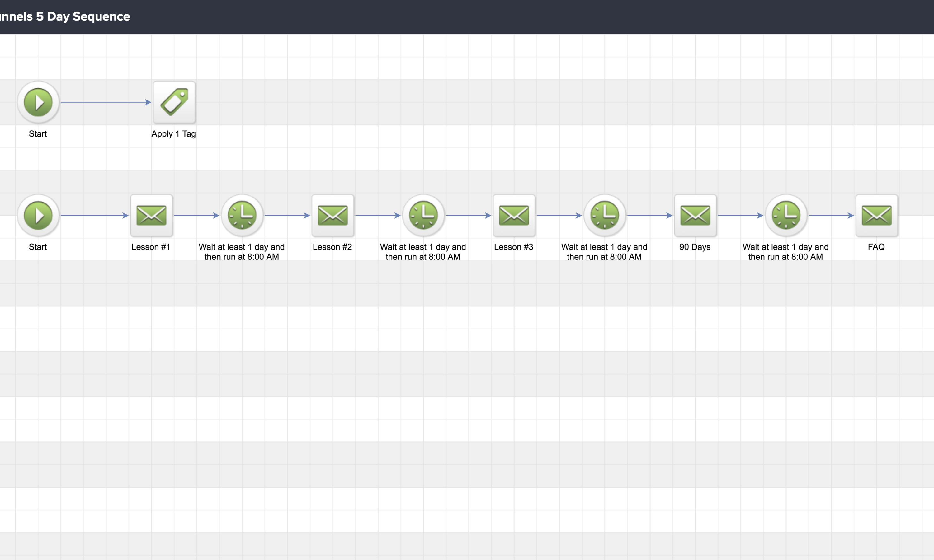Click the wait timer icon after Lesson #2
The width and height of the screenshot is (934, 560).
[x=423, y=216]
